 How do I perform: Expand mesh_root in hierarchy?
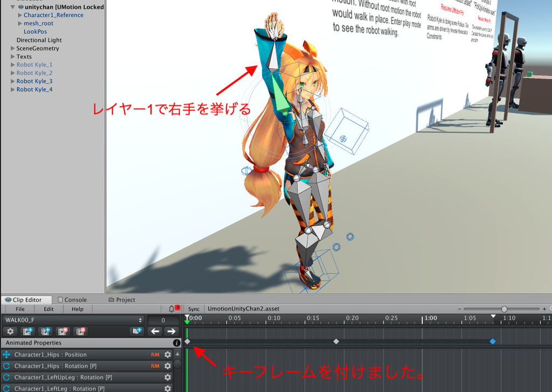[20, 23]
